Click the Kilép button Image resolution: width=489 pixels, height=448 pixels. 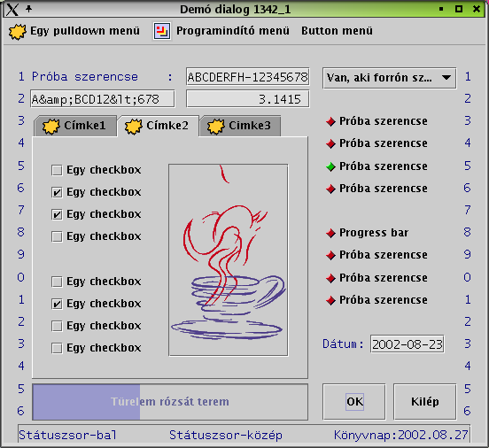click(x=424, y=402)
